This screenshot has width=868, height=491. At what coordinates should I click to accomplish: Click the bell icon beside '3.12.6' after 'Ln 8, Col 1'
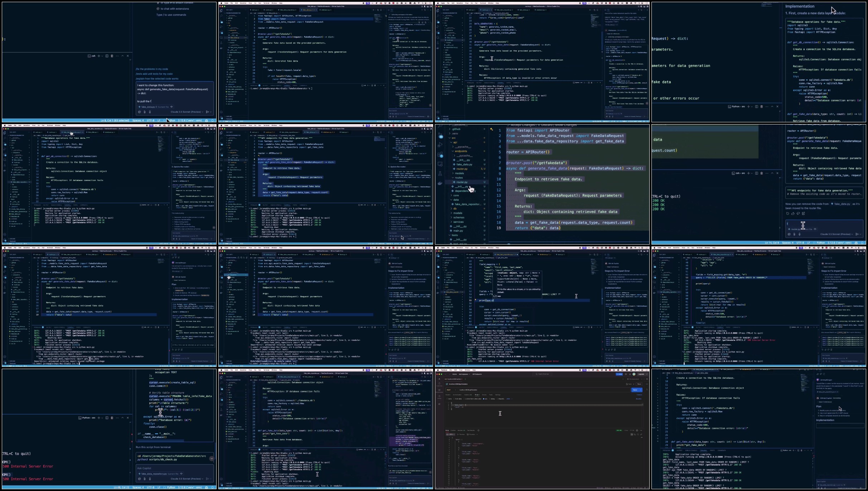click(x=213, y=121)
